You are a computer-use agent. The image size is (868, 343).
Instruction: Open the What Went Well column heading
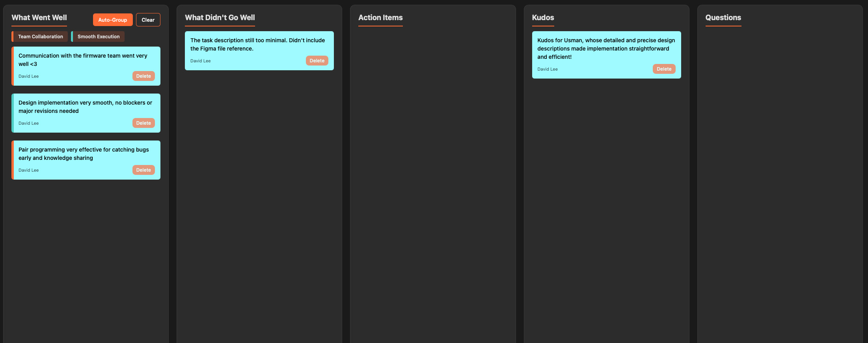pyautogui.click(x=39, y=18)
